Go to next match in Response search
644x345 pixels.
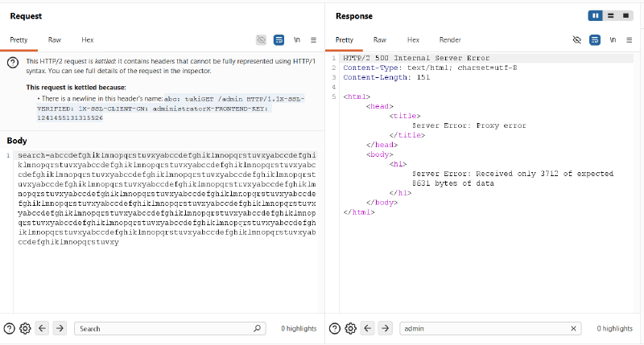[x=386, y=328]
